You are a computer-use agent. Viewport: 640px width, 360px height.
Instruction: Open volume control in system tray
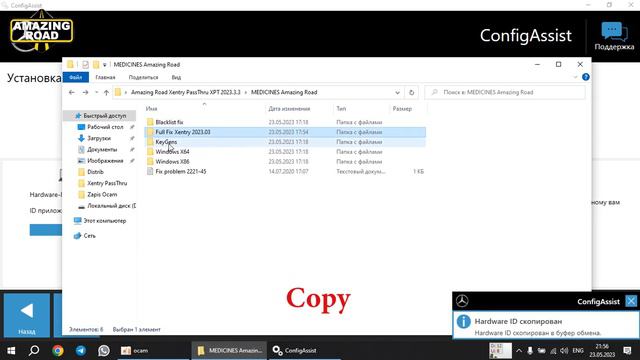[564, 351]
